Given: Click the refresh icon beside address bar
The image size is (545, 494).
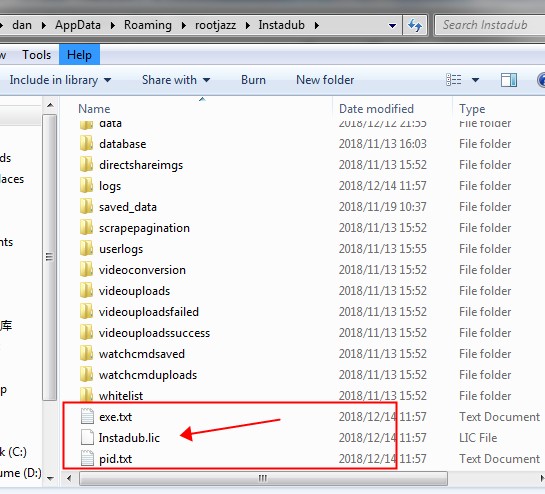Looking at the screenshot, I should tap(415, 25).
